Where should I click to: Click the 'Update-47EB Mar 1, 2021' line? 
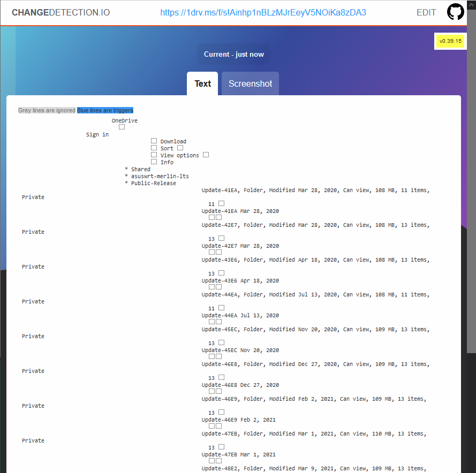click(239, 455)
